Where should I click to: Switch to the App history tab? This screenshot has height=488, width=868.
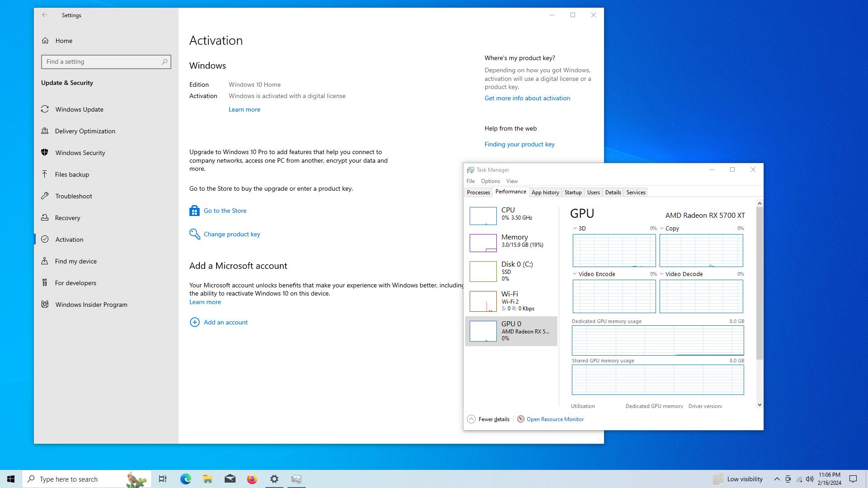(x=545, y=192)
